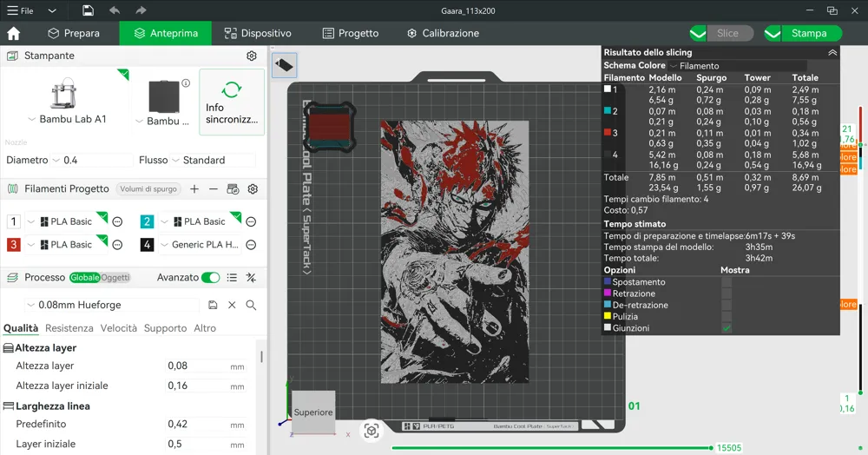868x455 pixels.
Task: Click the save project icon
Action: 88,10
